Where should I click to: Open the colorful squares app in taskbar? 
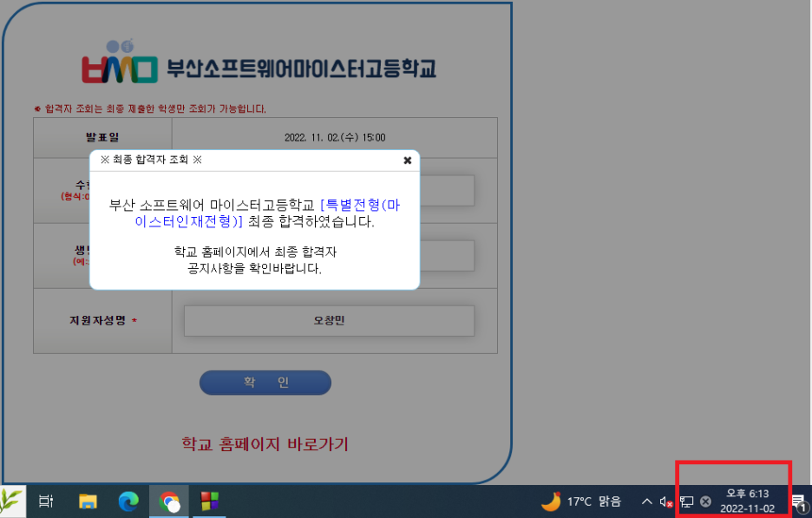[210, 502]
